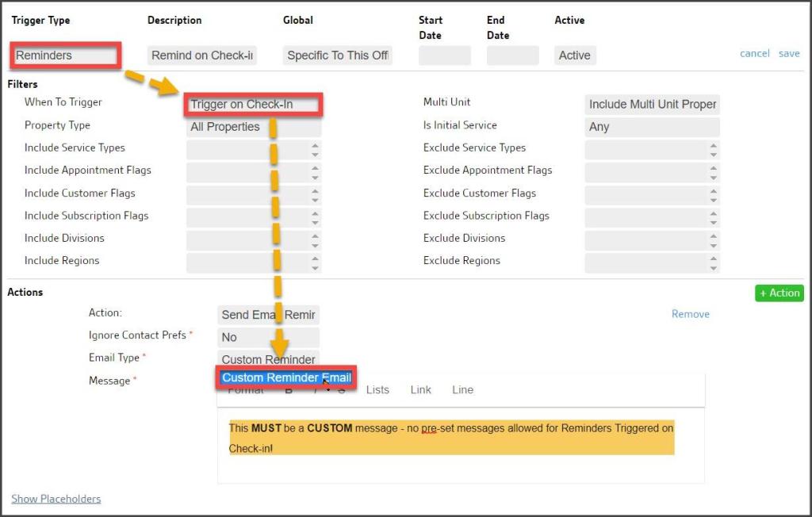Insert a Link from editor toolbar
812x517 pixels.
420,389
